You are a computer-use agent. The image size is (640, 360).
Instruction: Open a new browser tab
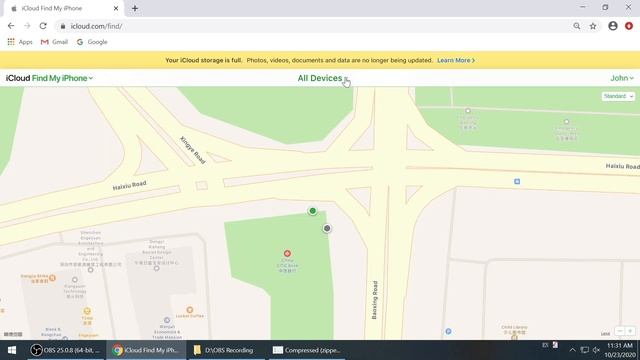point(135,8)
